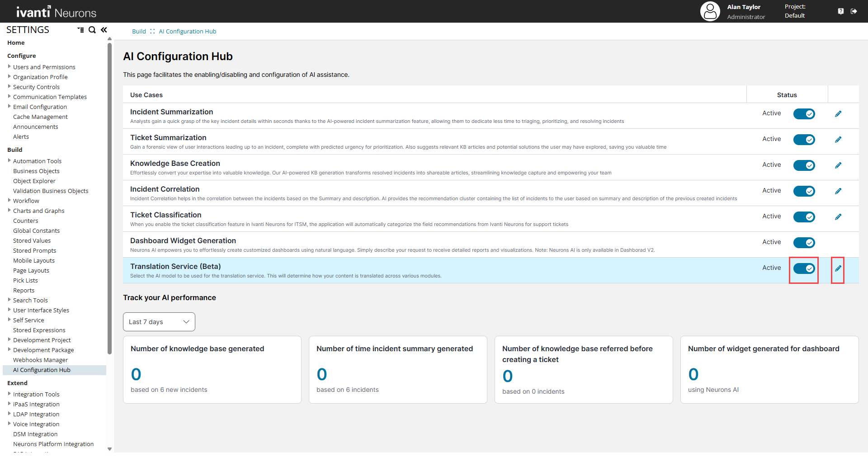Click the logout icon in header
The width and height of the screenshot is (868, 466).
854,11
